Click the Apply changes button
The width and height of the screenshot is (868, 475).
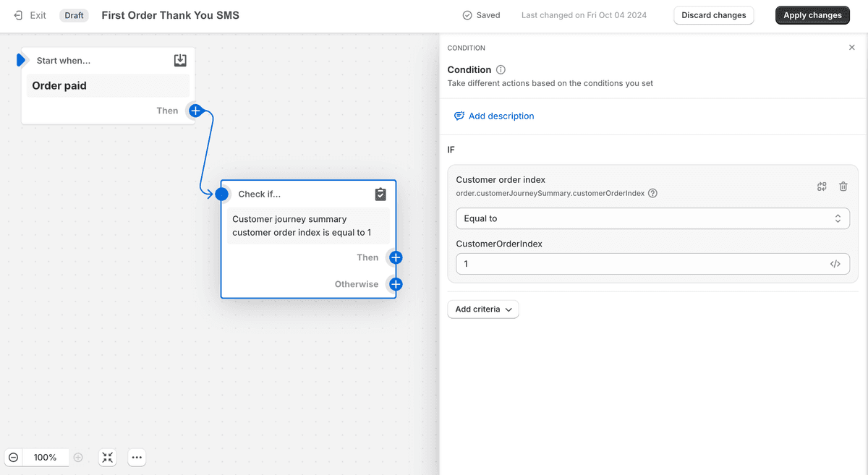[x=812, y=15]
